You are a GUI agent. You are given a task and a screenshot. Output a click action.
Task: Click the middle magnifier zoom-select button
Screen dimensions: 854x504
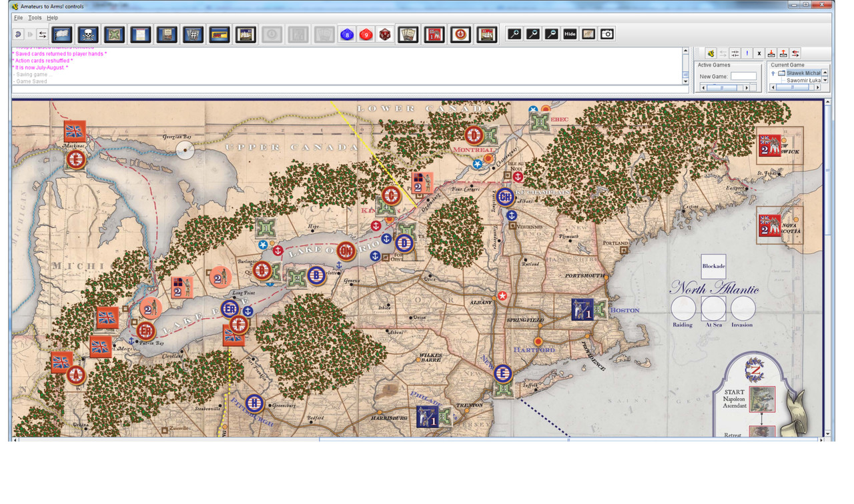(x=532, y=34)
